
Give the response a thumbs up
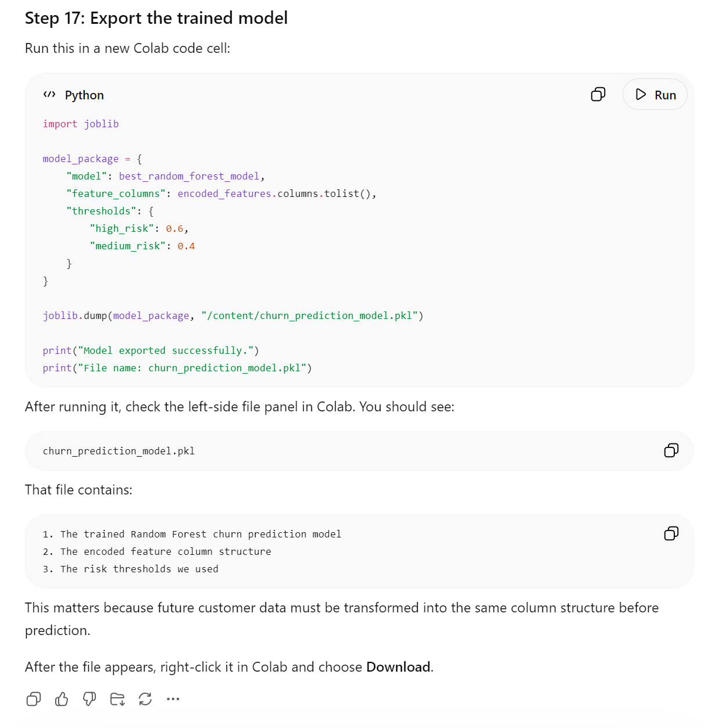click(62, 699)
